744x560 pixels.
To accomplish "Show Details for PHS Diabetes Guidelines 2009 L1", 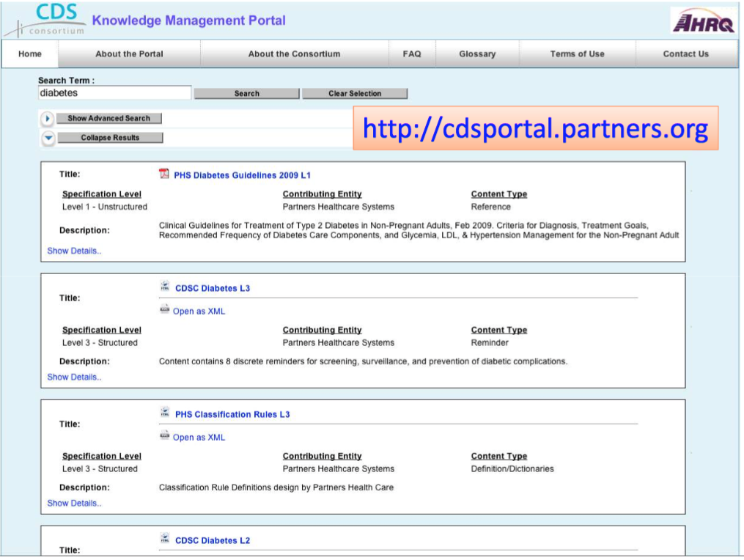I will coord(74,251).
